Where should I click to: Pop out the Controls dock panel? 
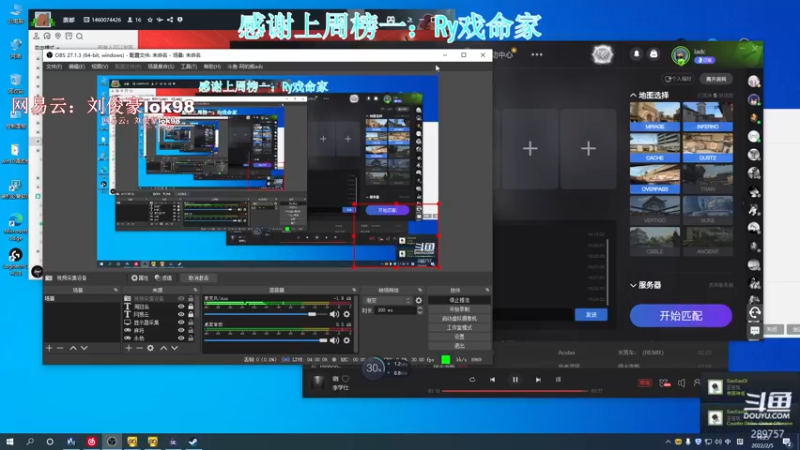click(487, 290)
